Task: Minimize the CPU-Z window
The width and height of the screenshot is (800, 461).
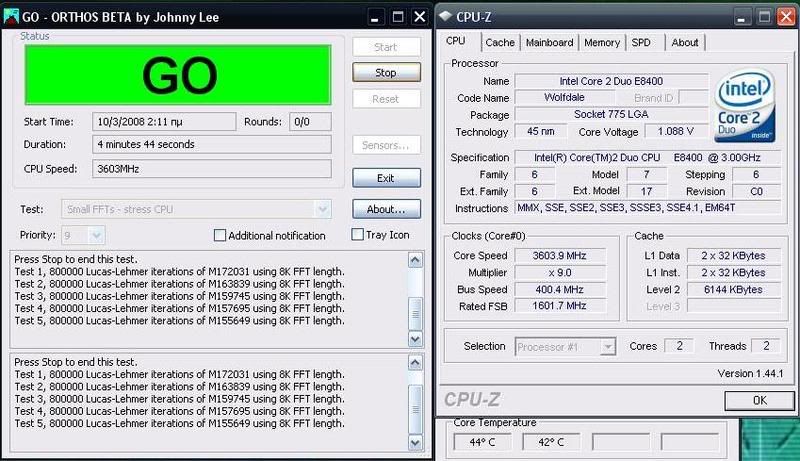Action: point(741,17)
